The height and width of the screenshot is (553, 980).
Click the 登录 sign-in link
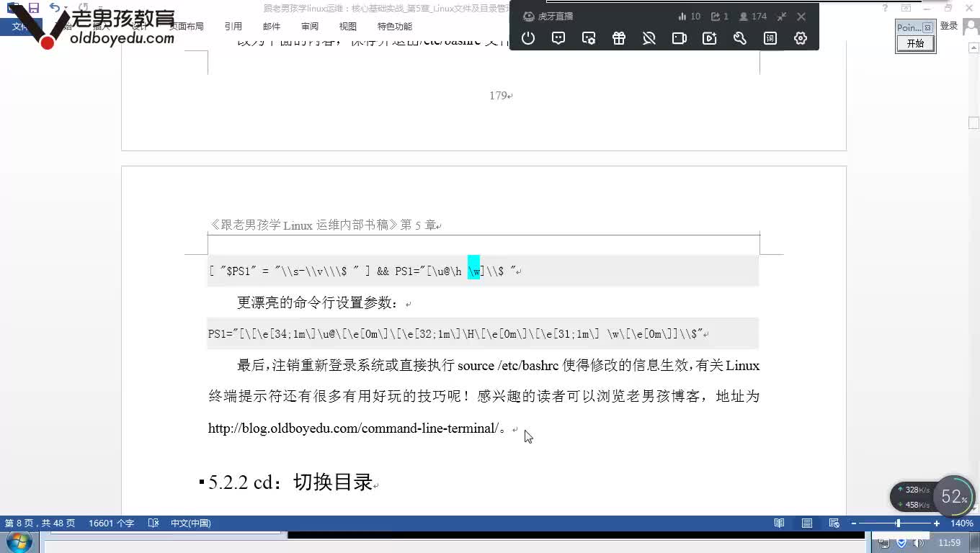point(949,26)
